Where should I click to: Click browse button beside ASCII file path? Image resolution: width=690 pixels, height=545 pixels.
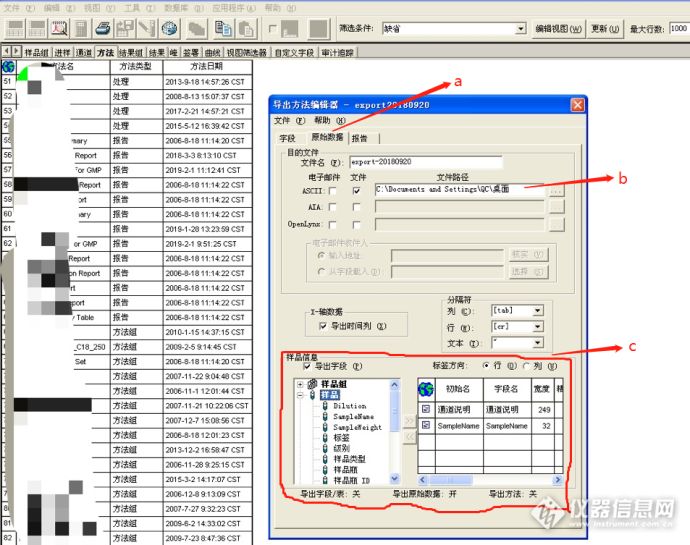click(x=557, y=190)
